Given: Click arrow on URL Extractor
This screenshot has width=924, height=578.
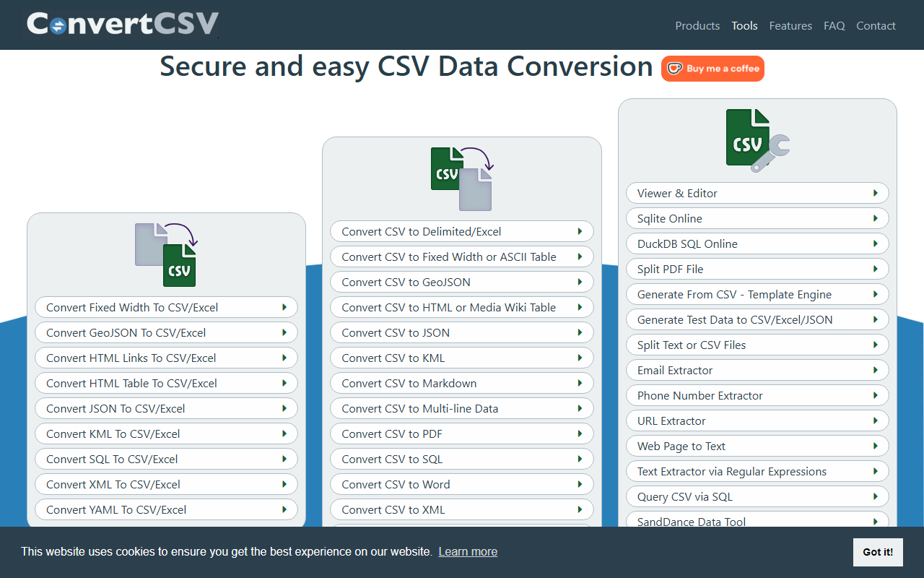Looking at the screenshot, I should coord(875,420).
